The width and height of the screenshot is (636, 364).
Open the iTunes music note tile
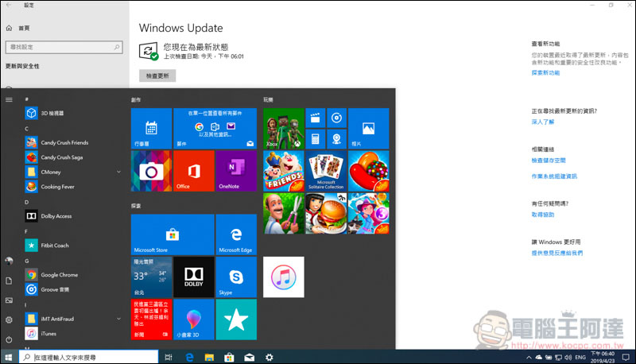click(x=284, y=277)
